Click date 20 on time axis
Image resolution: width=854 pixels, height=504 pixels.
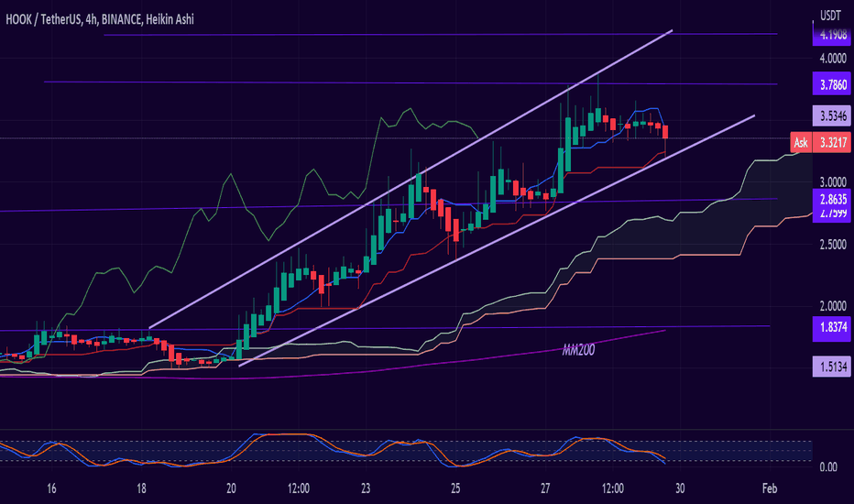pos(231,488)
